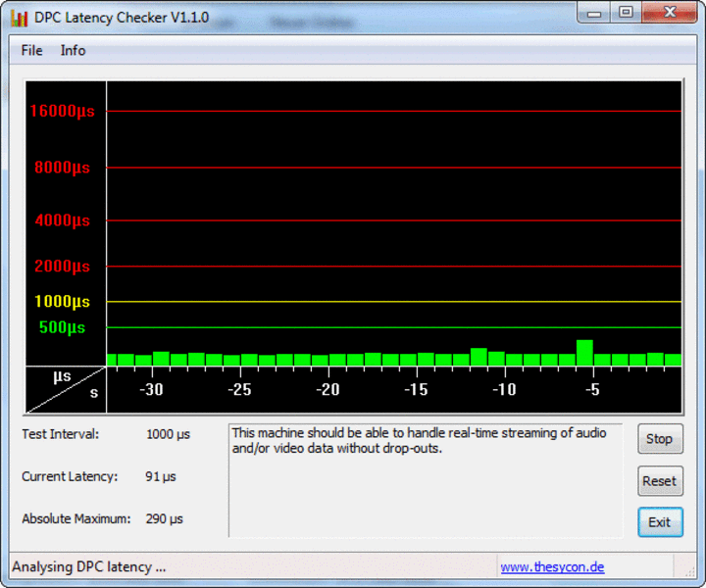Click the 4000µs axis label
Image resolution: width=706 pixels, height=588 pixels.
coord(62,220)
